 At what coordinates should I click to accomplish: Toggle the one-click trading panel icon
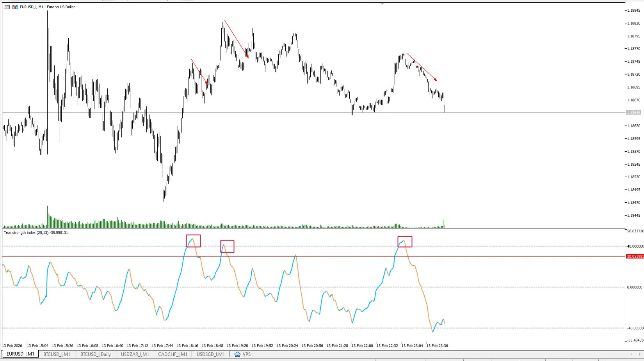point(15,7)
